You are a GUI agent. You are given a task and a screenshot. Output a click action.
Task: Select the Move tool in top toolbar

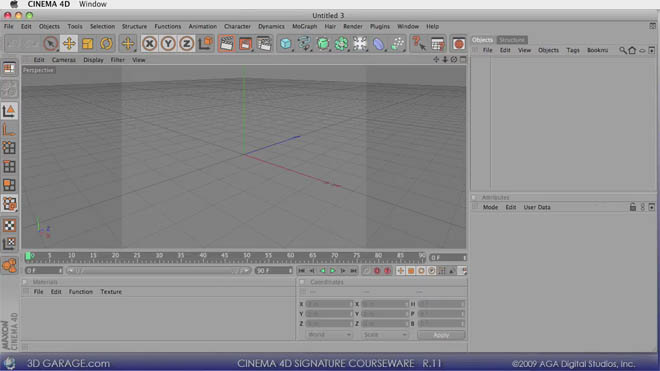[x=69, y=43]
